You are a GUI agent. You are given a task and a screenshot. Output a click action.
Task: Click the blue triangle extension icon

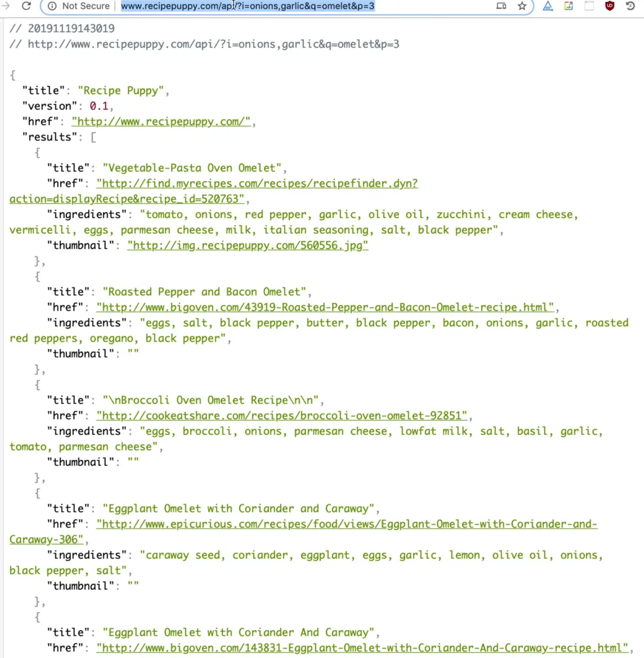[548, 6]
